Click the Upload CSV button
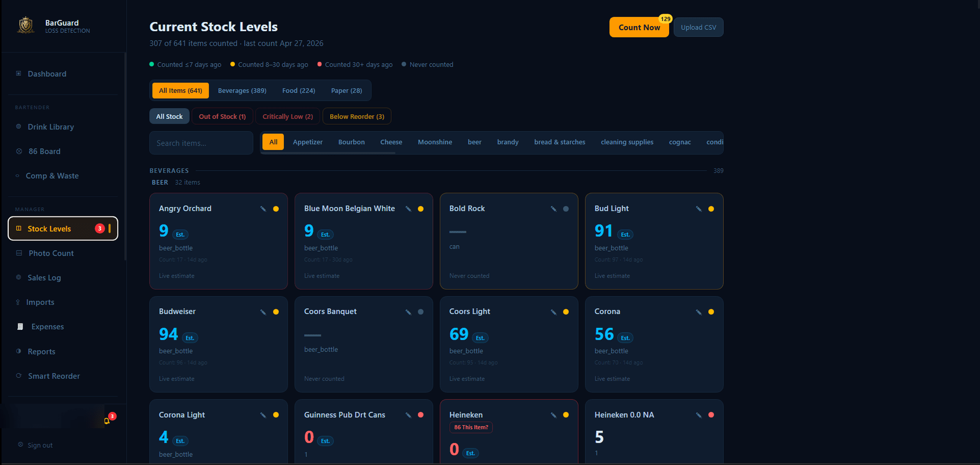The width and height of the screenshot is (980, 465). pyautogui.click(x=698, y=28)
